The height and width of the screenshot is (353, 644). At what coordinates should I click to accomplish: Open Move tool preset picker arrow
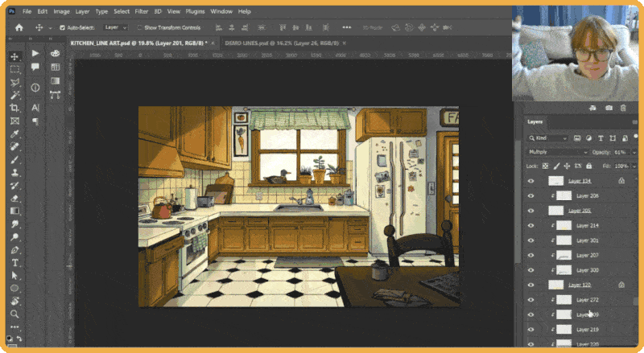[50, 28]
